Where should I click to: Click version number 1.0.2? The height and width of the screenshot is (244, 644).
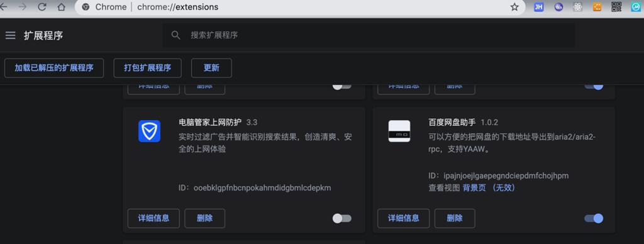(489, 123)
